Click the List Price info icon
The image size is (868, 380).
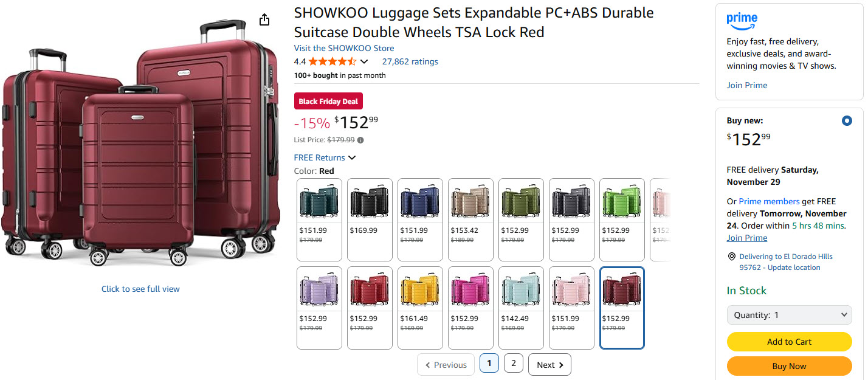coord(360,140)
